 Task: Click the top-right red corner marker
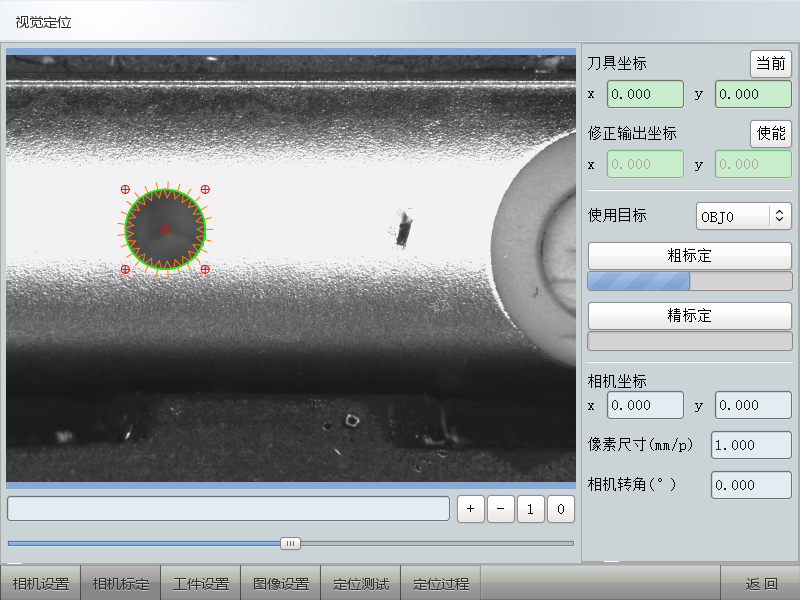(205, 189)
